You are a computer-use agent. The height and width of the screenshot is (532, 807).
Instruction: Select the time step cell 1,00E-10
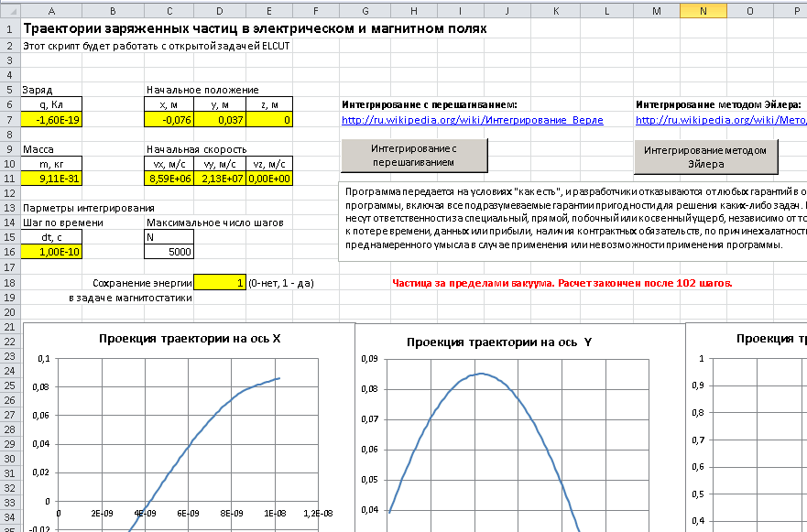(51, 252)
